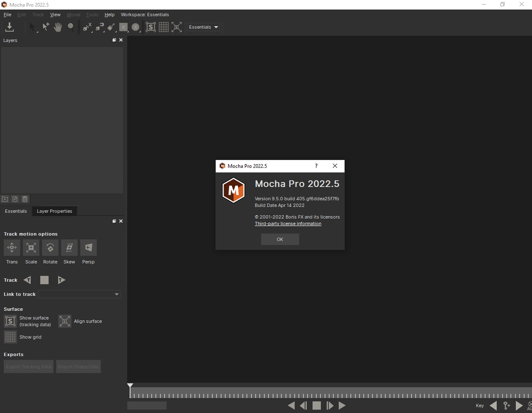
Task: Open the Essentials workspace dropdown
Action: tap(204, 27)
